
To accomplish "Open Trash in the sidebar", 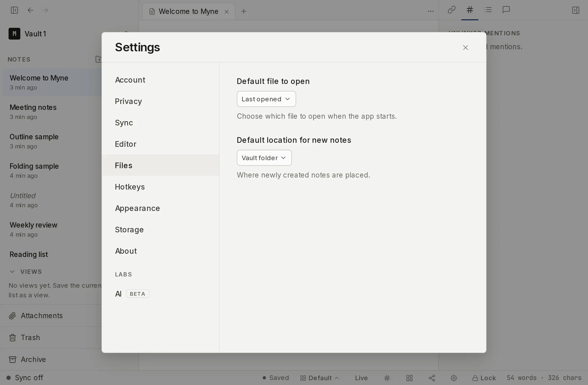I will [x=51, y=337].
